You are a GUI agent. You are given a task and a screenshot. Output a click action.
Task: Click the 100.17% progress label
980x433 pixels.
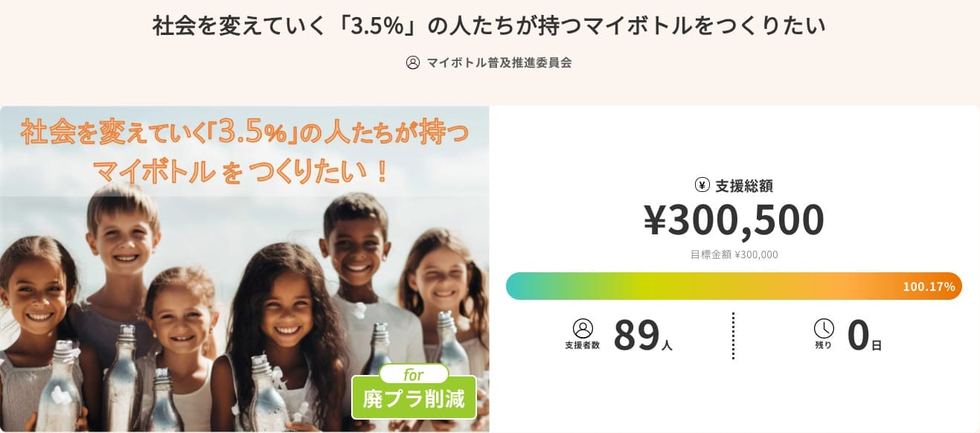929,286
